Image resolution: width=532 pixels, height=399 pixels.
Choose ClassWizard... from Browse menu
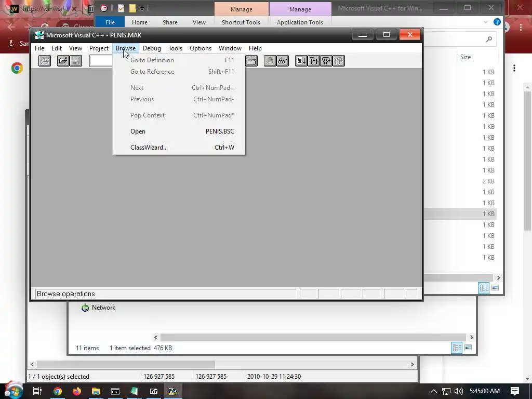tap(179, 147)
